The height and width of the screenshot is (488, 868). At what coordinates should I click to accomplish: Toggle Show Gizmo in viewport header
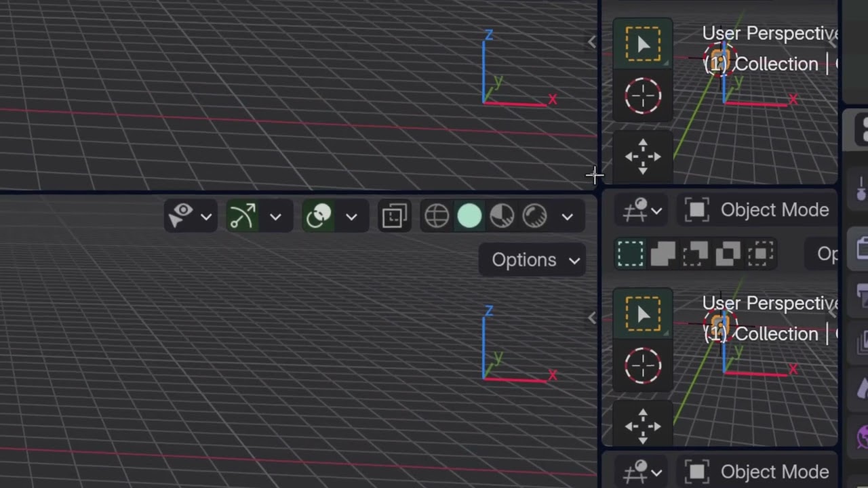[x=242, y=217]
